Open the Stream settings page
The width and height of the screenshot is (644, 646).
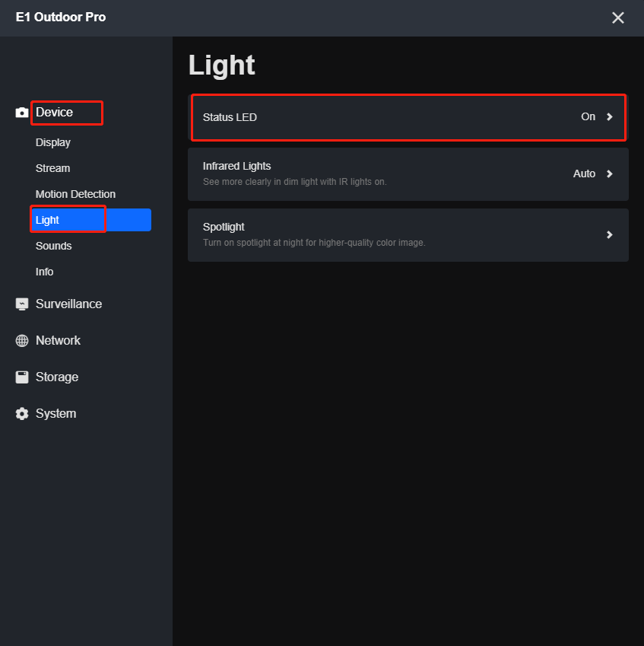(52, 168)
